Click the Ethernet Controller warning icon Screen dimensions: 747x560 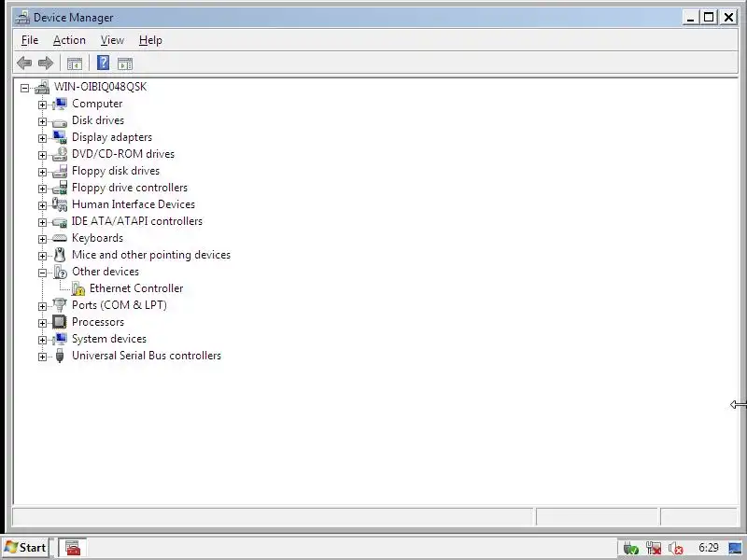point(78,288)
